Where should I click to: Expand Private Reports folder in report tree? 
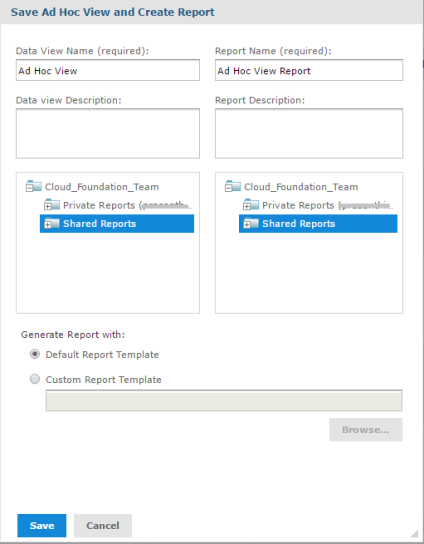tap(247, 206)
